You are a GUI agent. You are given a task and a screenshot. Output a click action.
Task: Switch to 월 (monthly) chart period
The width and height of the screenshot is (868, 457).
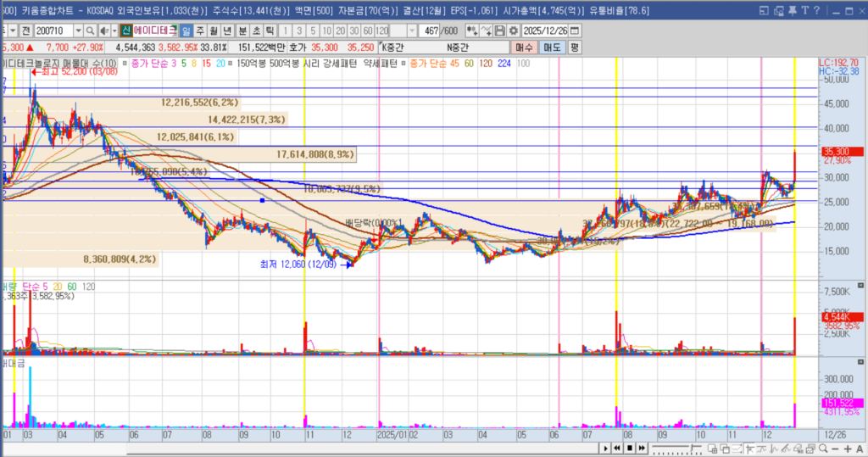213,31
